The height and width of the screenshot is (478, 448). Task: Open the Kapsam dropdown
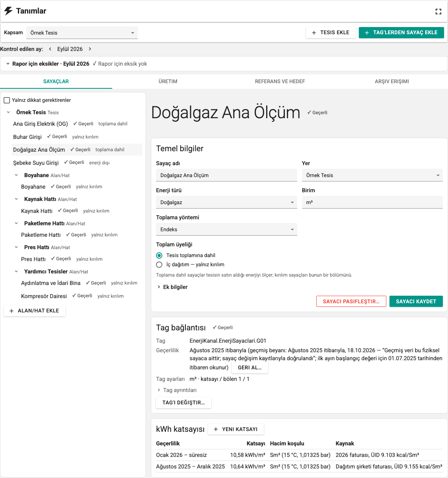tap(82, 33)
